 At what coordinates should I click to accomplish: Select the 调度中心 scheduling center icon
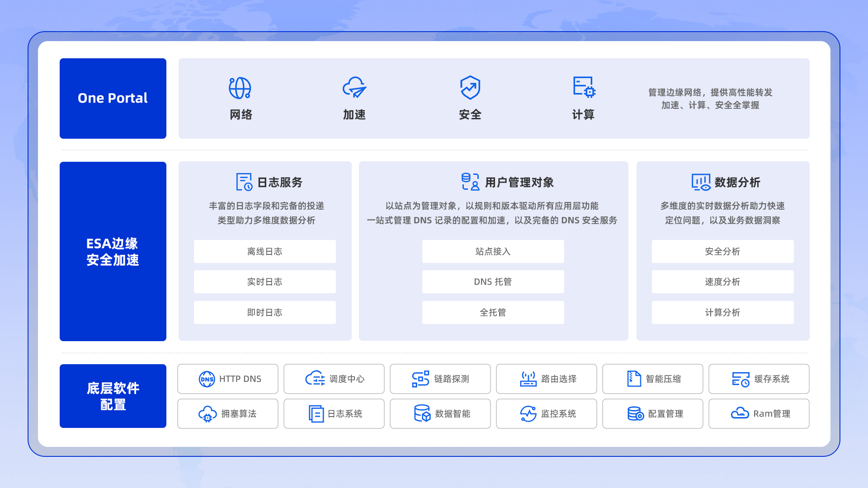coord(315,379)
